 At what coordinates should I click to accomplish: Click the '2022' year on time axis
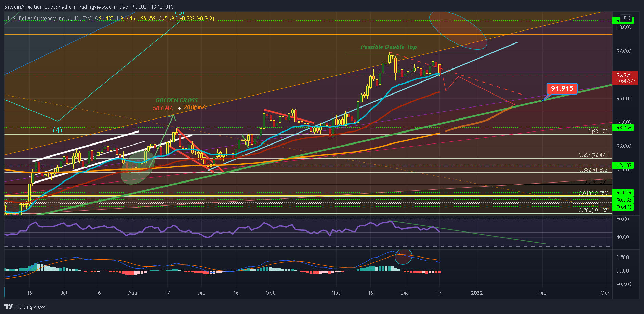(477, 293)
